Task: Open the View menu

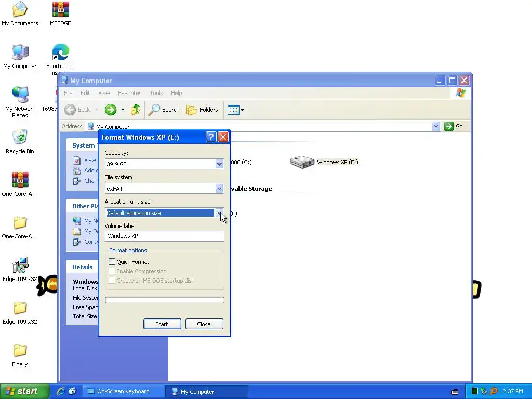Action: click(104, 93)
